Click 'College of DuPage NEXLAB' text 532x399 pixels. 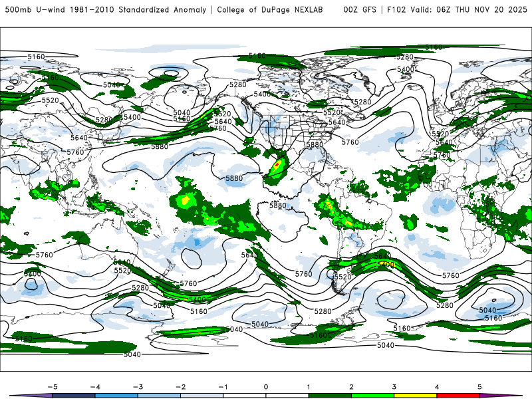pos(270,9)
